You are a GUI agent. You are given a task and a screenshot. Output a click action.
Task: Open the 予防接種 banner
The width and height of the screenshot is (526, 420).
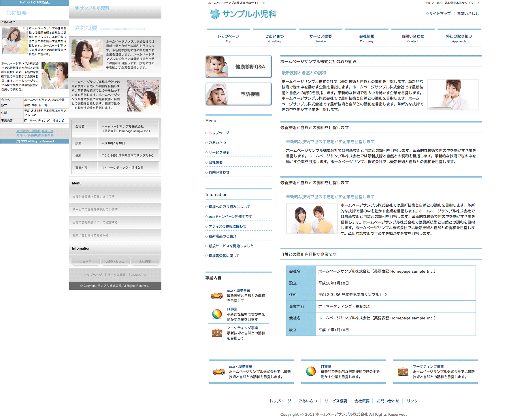[238, 94]
